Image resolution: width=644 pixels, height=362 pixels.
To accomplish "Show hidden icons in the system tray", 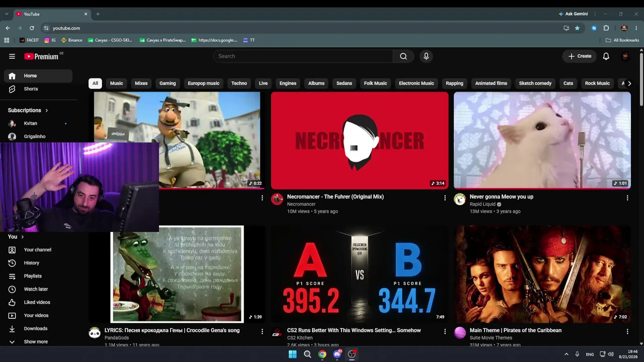I will point(566,354).
